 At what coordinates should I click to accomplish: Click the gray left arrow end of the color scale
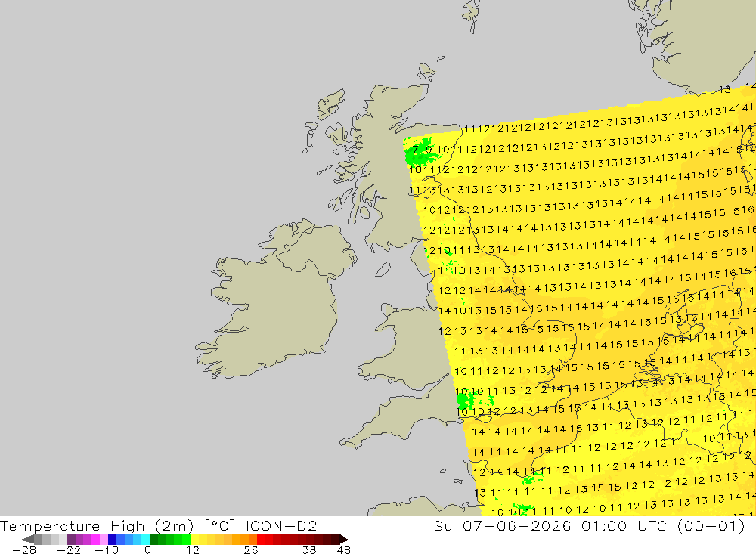(x=27, y=539)
